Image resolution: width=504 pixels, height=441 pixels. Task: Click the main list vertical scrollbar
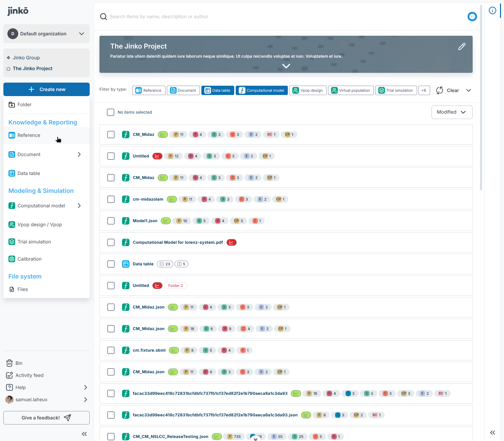coord(481,98)
